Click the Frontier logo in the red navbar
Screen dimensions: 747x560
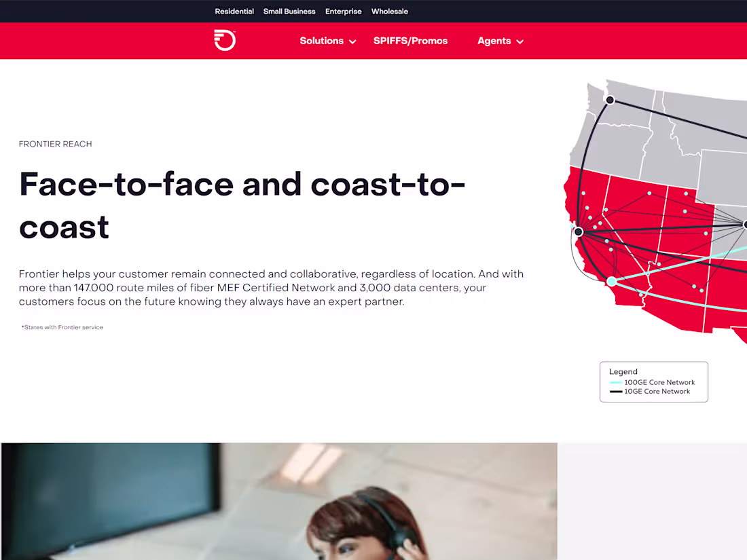[224, 40]
